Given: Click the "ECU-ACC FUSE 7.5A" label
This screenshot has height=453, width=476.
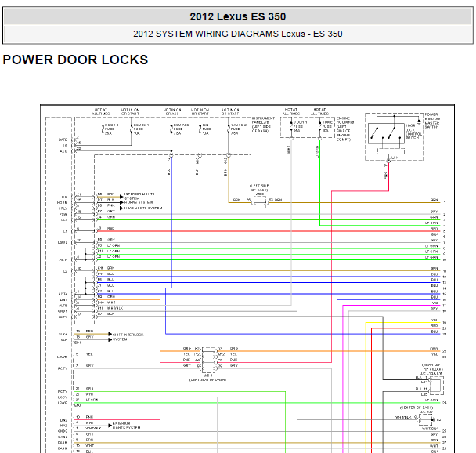Looking at the screenshot, I should click(x=181, y=129).
